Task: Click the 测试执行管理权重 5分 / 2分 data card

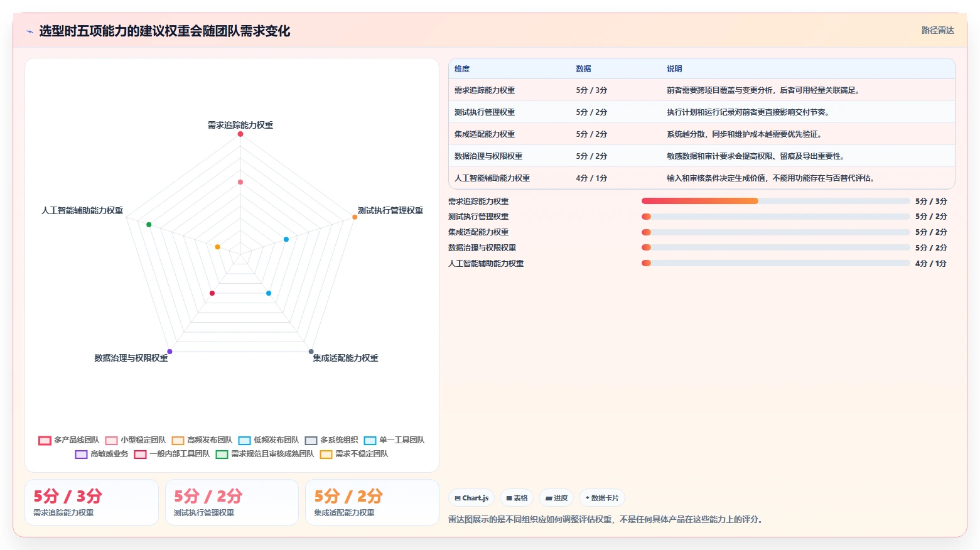Action: [x=232, y=502]
